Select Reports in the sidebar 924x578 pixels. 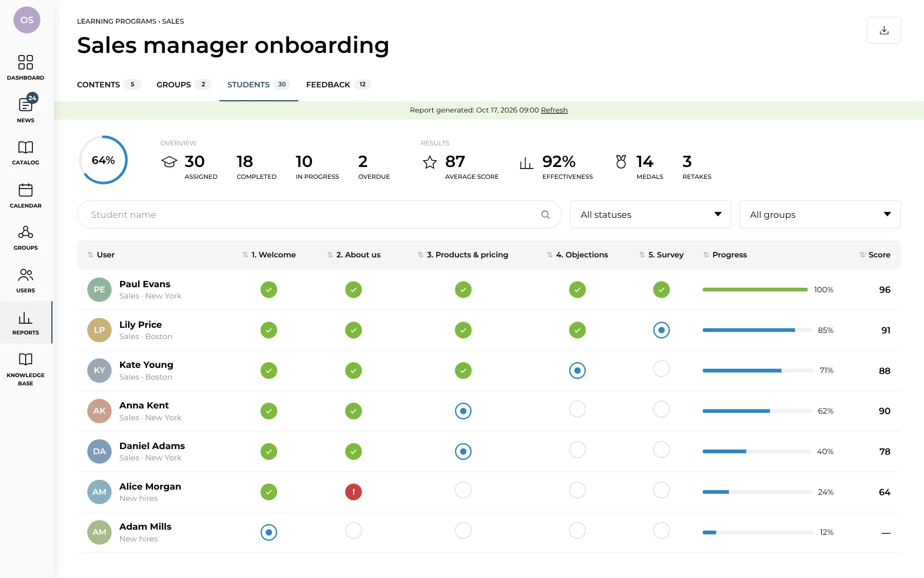click(x=26, y=323)
